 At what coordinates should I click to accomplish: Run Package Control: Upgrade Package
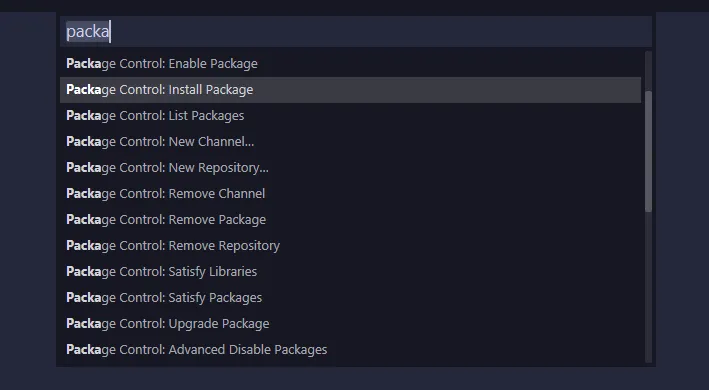350,324
